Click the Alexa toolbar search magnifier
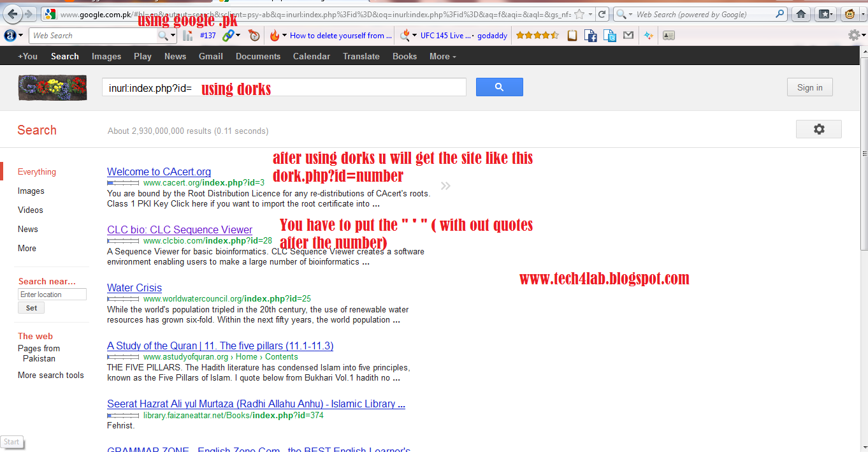The image size is (868, 452). coord(163,36)
